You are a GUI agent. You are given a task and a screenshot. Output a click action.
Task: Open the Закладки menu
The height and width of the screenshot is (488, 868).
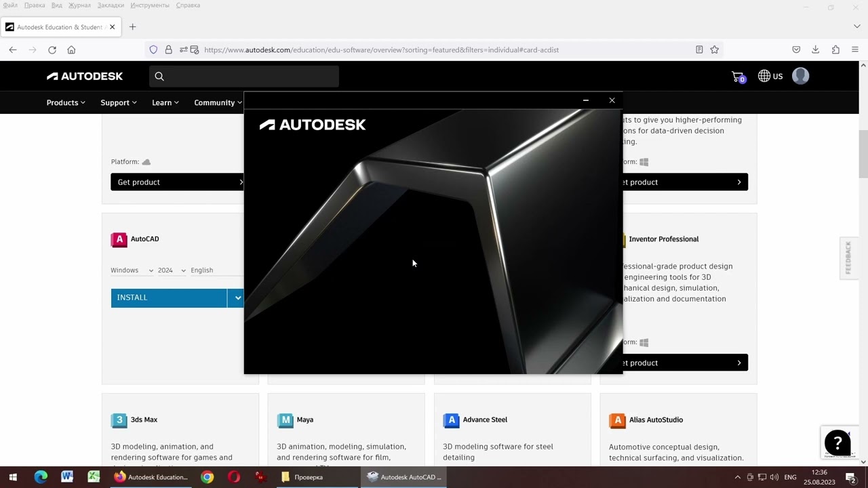tap(111, 5)
